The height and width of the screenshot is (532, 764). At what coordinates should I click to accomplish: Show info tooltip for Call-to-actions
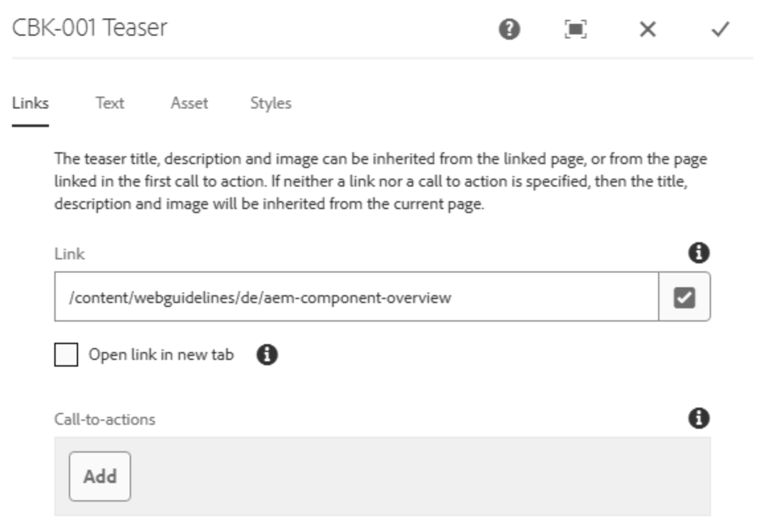[699, 418]
